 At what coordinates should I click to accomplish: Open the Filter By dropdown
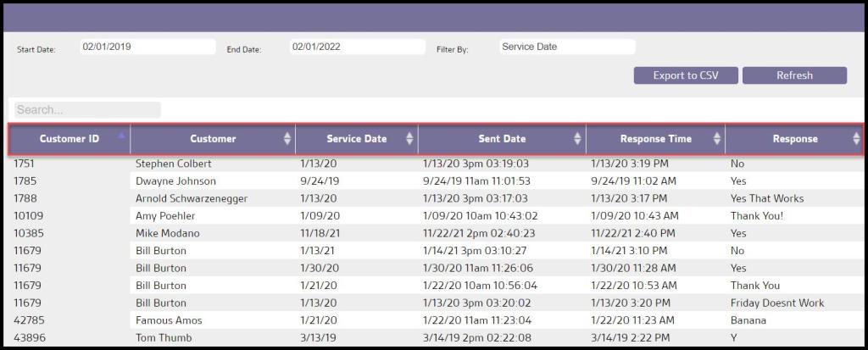(x=566, y=47)
